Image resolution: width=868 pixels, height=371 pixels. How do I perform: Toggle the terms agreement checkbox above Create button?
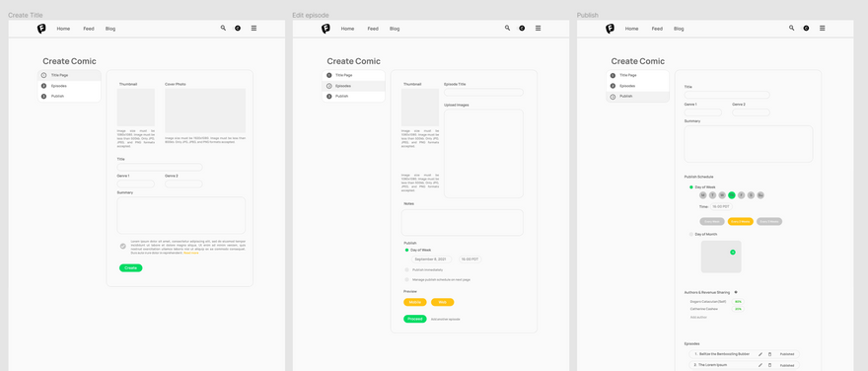(123, 246)
